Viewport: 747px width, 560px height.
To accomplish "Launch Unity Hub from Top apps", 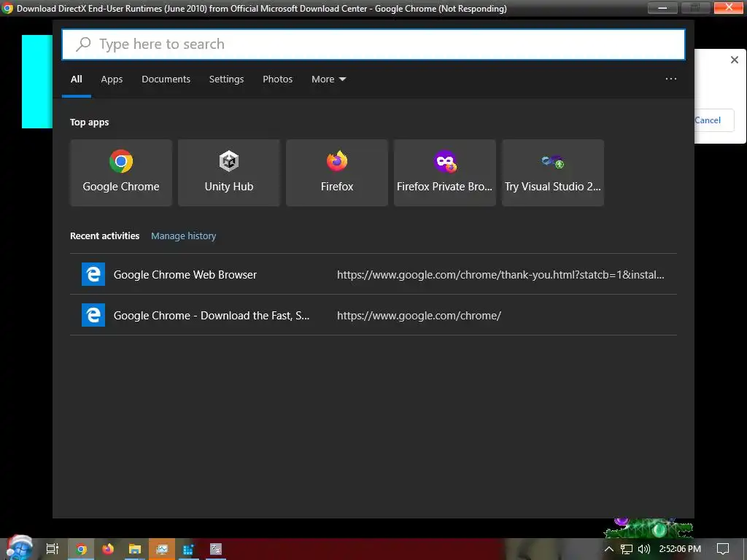I will (228, 172).
